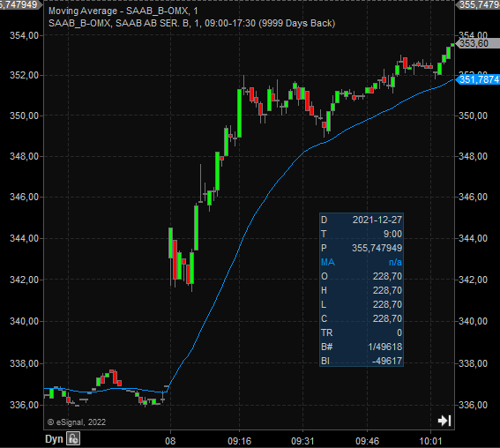Click the BI value -49617

tap(387, 361)
